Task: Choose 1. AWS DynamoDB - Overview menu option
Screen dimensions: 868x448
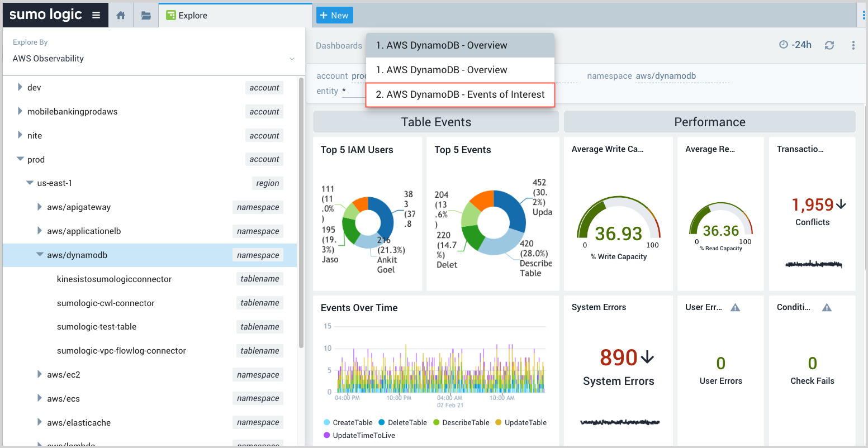Action: coord(460,70)
